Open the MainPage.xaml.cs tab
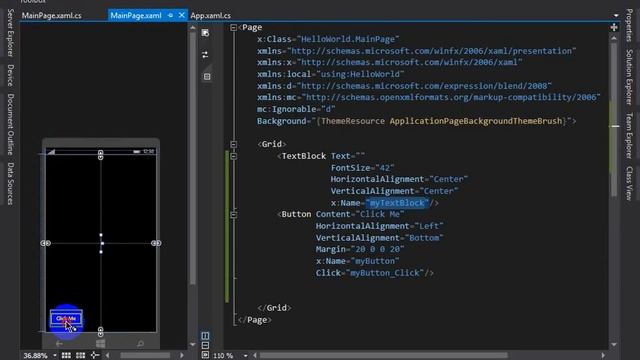Image resolution: width=640 pixels, height=360 pixels. point(51,16)
